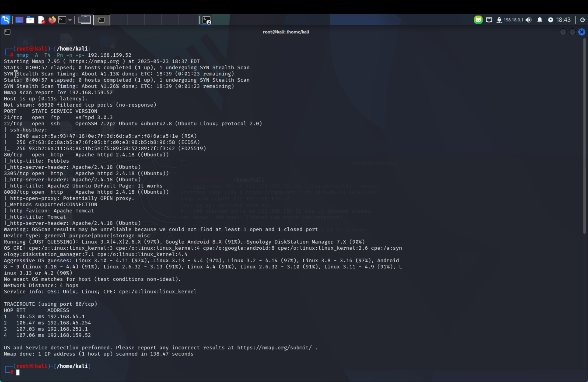
Task: Open the terminal window menu icon in titlebar
Action: pyautogui.click(x=7, y=32)
